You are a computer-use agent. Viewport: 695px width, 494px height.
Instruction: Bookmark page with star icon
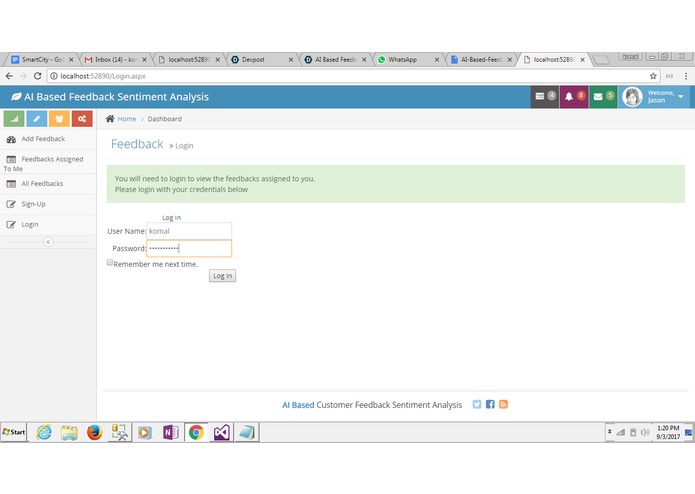[x=653, y=76]
